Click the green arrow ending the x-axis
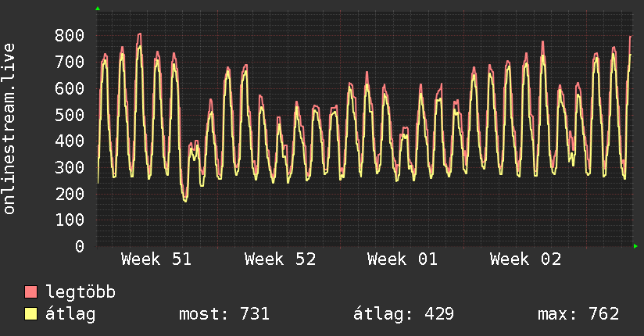The image size is (644, 336). 635,246
